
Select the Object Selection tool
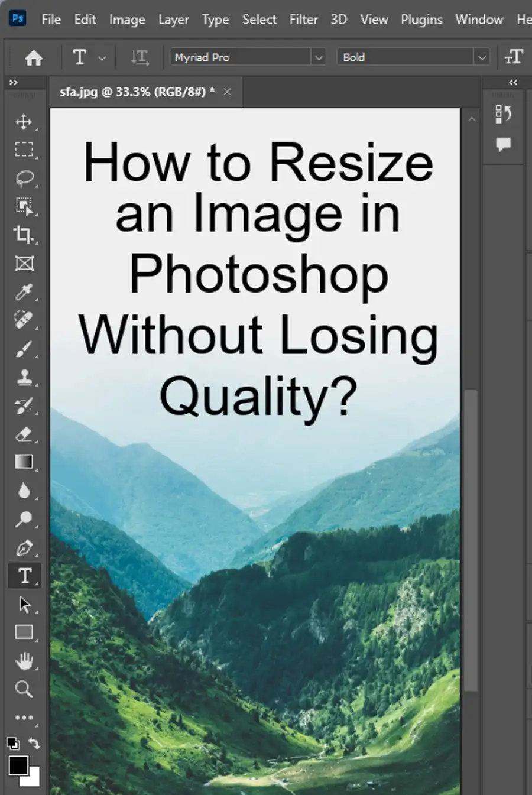tap(24, 206)
